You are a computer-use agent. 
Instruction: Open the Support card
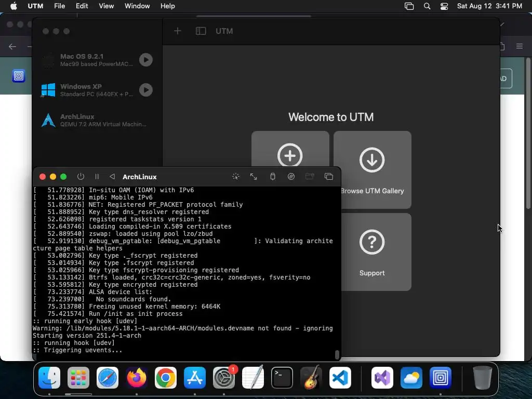[x=376, y=252]
